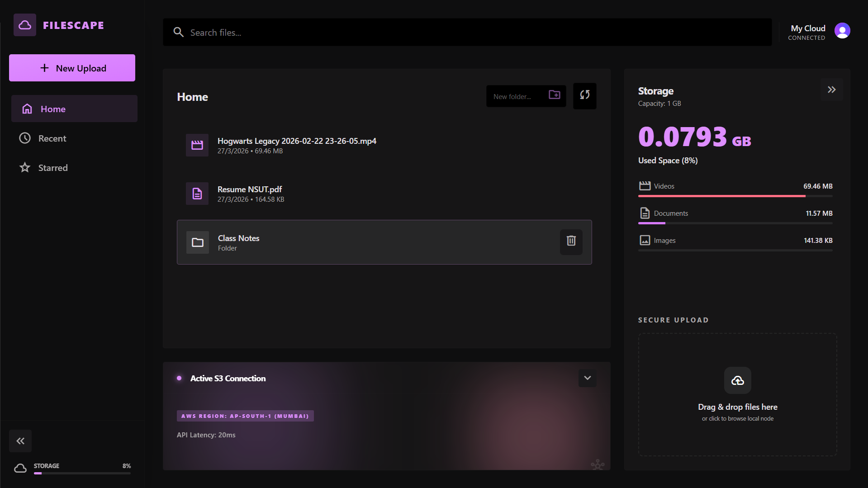Open Hogwarts Legacy 2026-02-22 23-26-05.mp4 file
Image resolution: width=868 pixels, height=488 pixels.
coord(384,145)
